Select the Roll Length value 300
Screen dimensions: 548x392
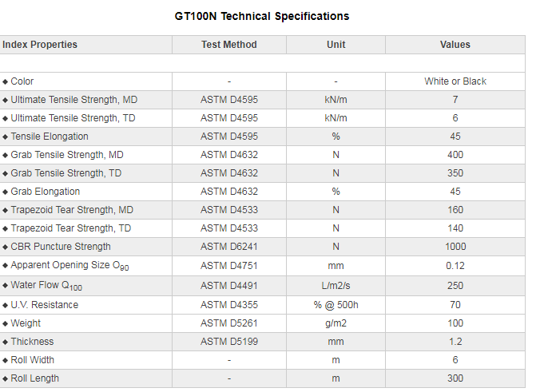[455, 378]
